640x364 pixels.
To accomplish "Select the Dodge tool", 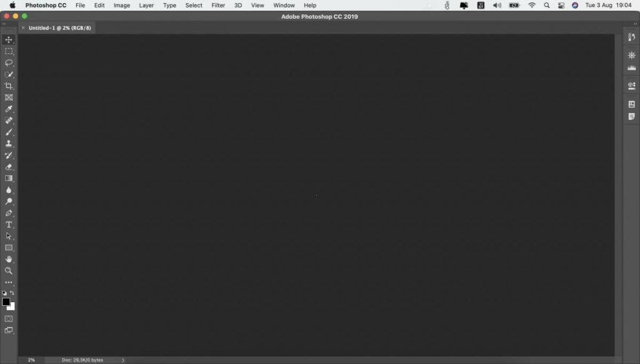I will pos(9,202).
